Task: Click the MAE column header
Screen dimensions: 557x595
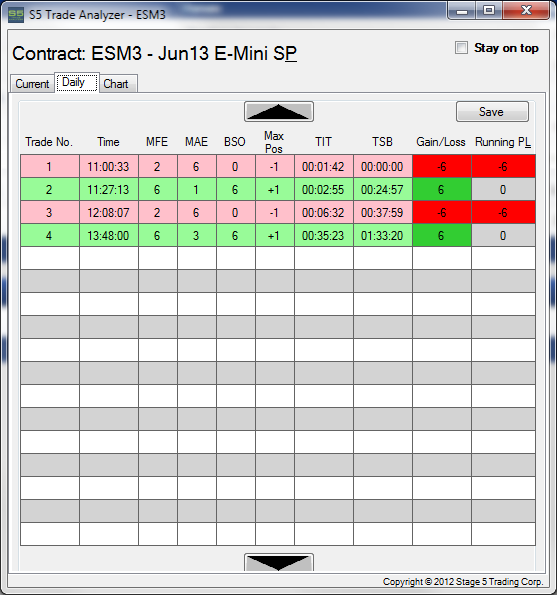Action: 196,142
